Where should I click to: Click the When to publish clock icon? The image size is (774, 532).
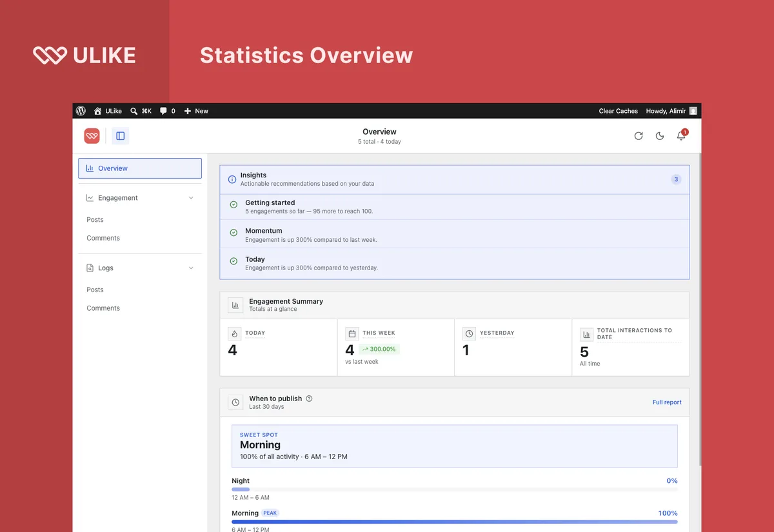pos(235,402)
